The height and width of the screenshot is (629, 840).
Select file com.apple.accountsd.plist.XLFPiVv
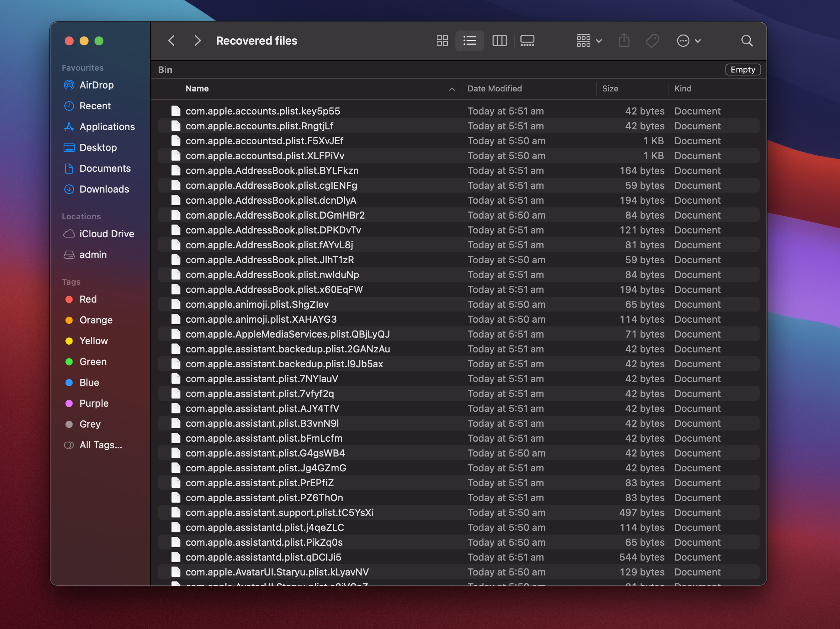(458, 156)
